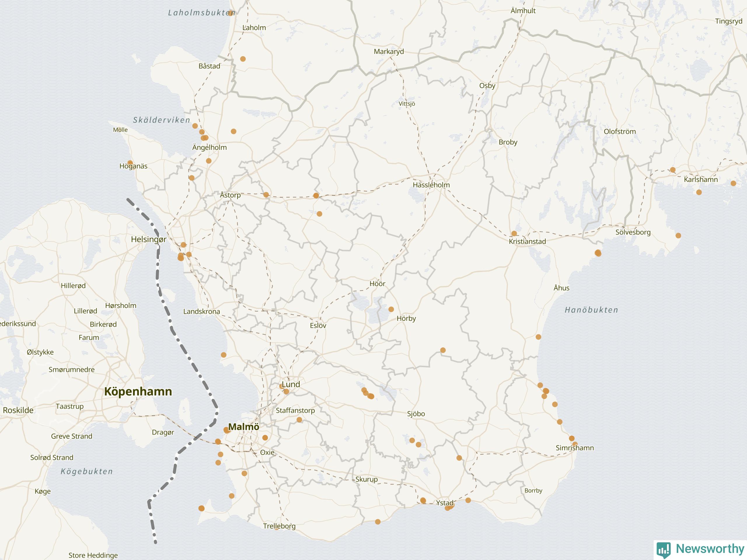Click the Køge label
Viewport: 747px width, 560px height.
(43, 491)
